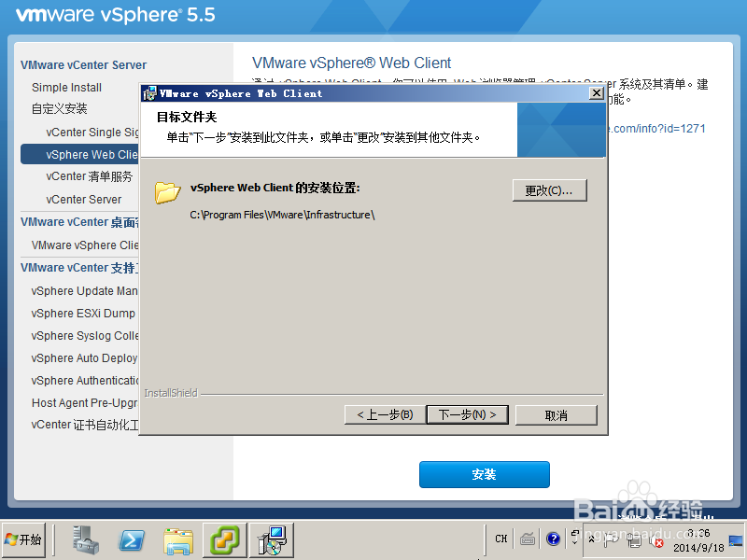747x560 pixels.
Task: Click the network status icon in the tray
Action: point(636,540)
